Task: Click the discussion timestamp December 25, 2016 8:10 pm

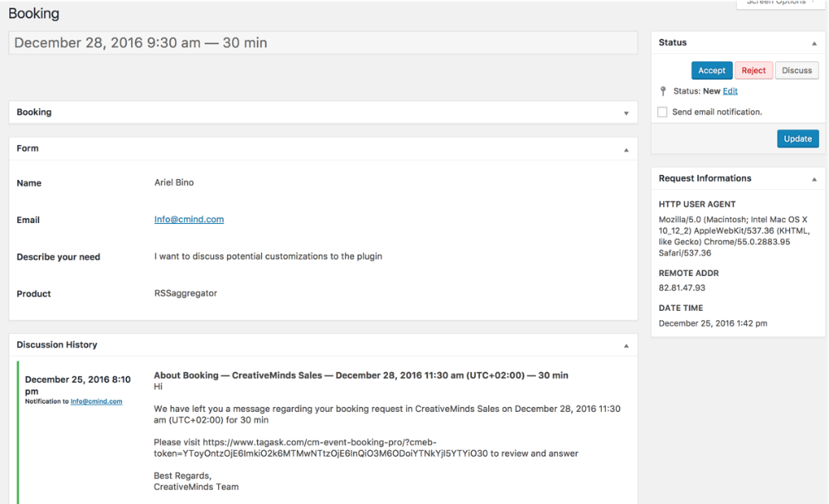Action: [78, 385]
